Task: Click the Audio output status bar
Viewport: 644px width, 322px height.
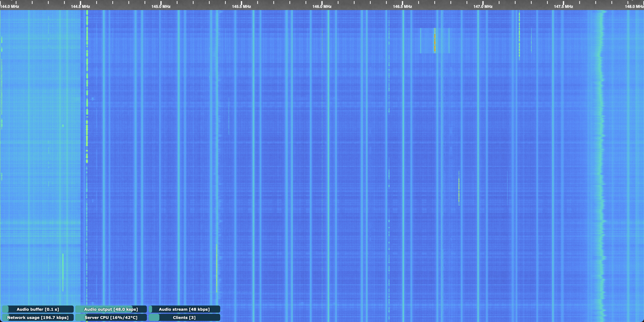Action: [x=111, y=309]
